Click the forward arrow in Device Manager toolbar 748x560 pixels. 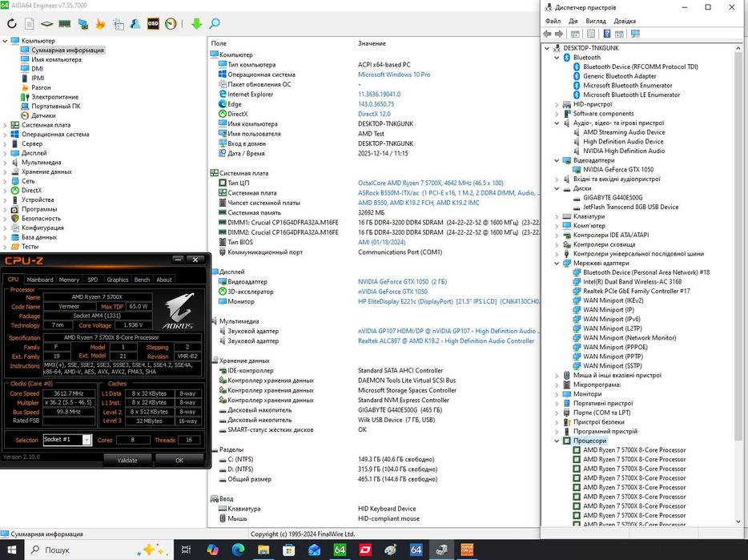pyautogui.click(x=559, y=34)
